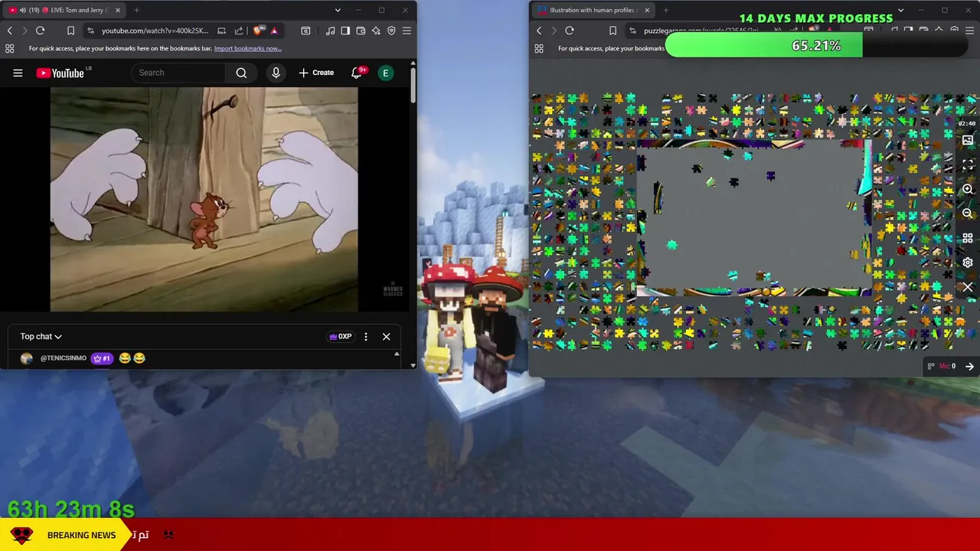The width and height of the screenshot is (980, 551).
Task: Open Brave Shields lion icon in YouTube window
Action: pyautogui.click(x=258, y=31)
